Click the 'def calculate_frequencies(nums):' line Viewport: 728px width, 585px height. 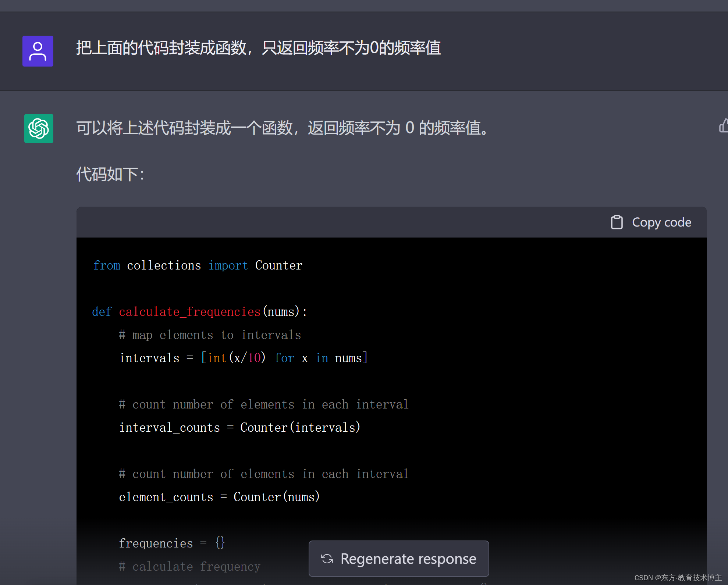point(199,311)
